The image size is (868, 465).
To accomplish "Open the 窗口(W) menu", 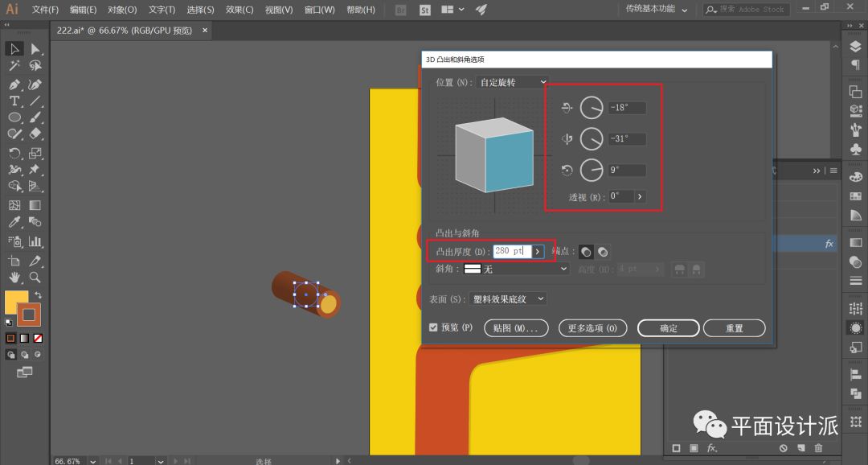I will (x=319, y=10).
